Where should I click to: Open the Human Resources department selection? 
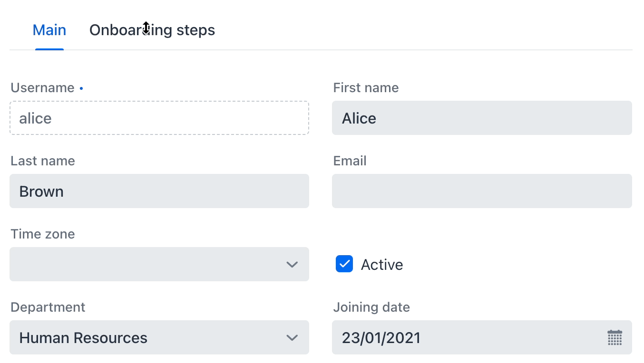(x=159, y=337)
